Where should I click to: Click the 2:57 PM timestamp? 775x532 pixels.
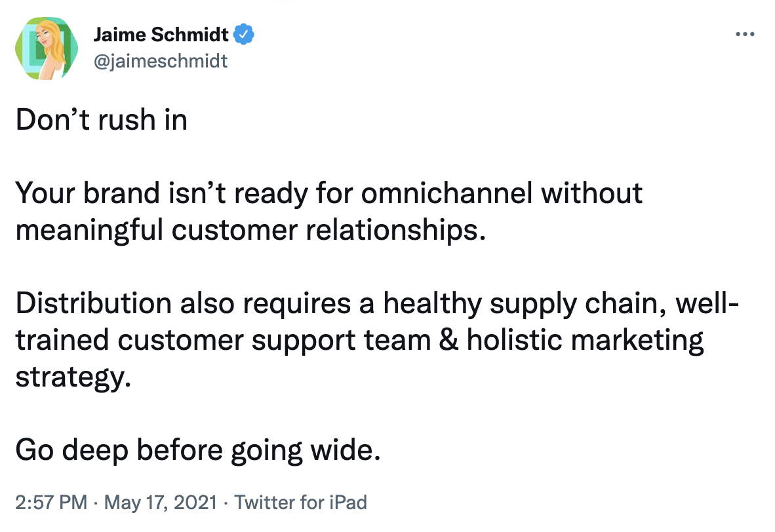pos(51,503)
